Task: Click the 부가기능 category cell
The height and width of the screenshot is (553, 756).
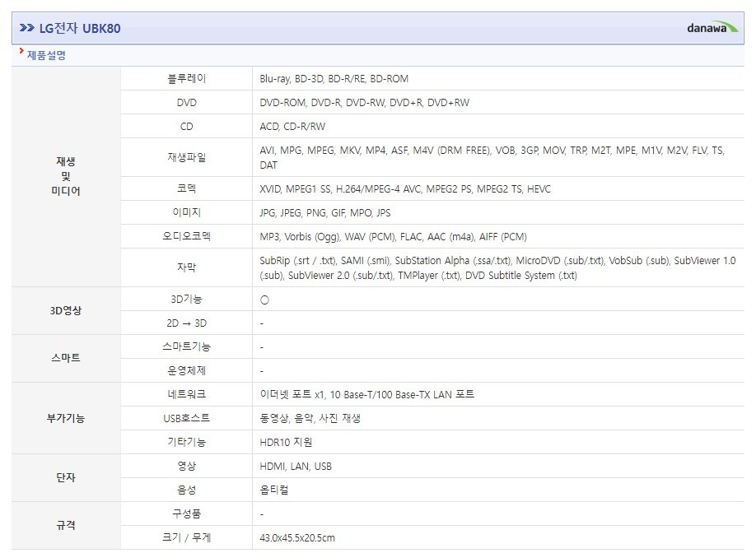Action: [x=66, y=418]
